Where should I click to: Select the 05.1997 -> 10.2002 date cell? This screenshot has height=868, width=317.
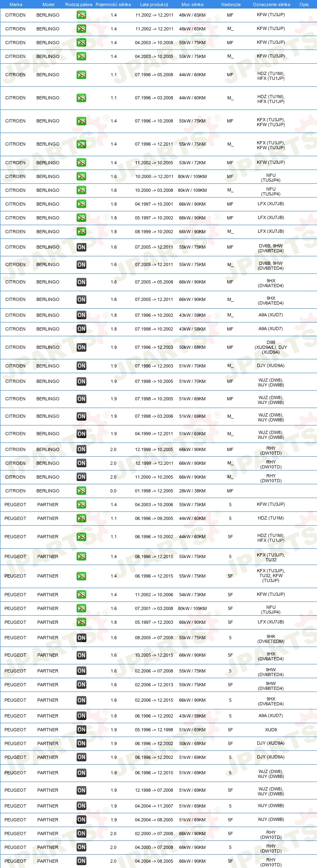tap(154, 218)
